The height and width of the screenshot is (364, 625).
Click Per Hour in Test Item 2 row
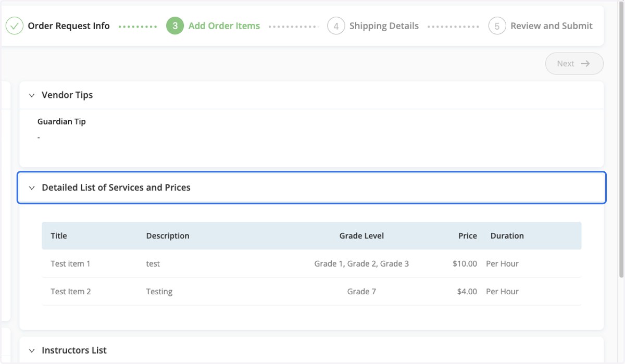(x=502, y=292)
